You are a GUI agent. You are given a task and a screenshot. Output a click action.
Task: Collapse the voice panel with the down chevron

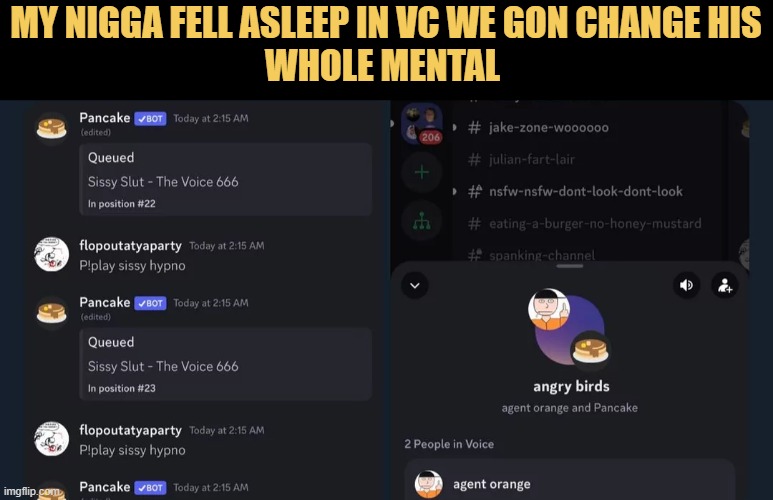(415, 285)
